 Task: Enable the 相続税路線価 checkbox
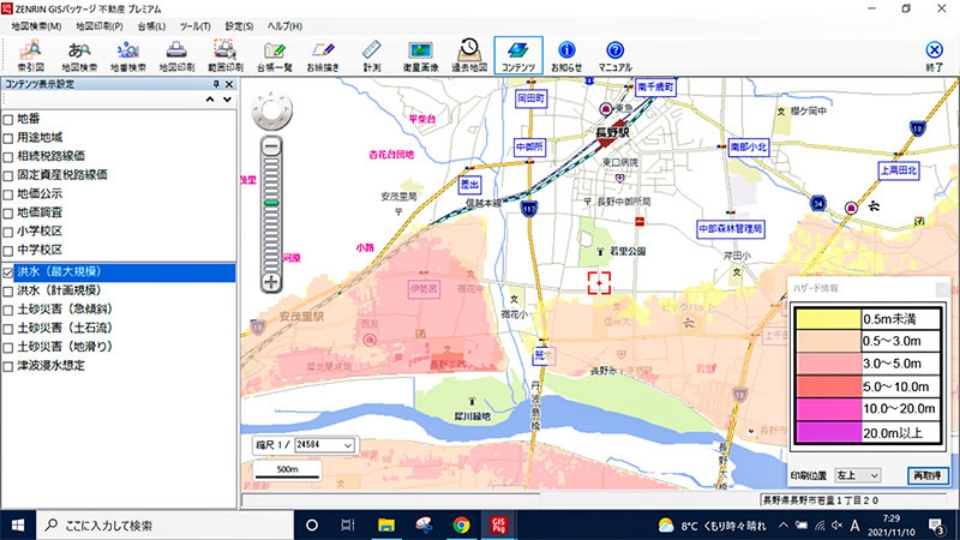click(8, 157)
